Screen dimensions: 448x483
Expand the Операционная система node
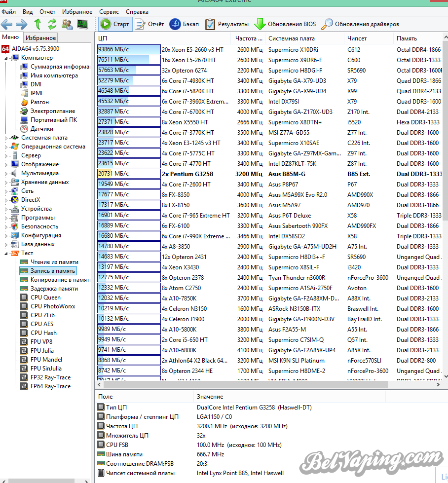pos(6,147)
